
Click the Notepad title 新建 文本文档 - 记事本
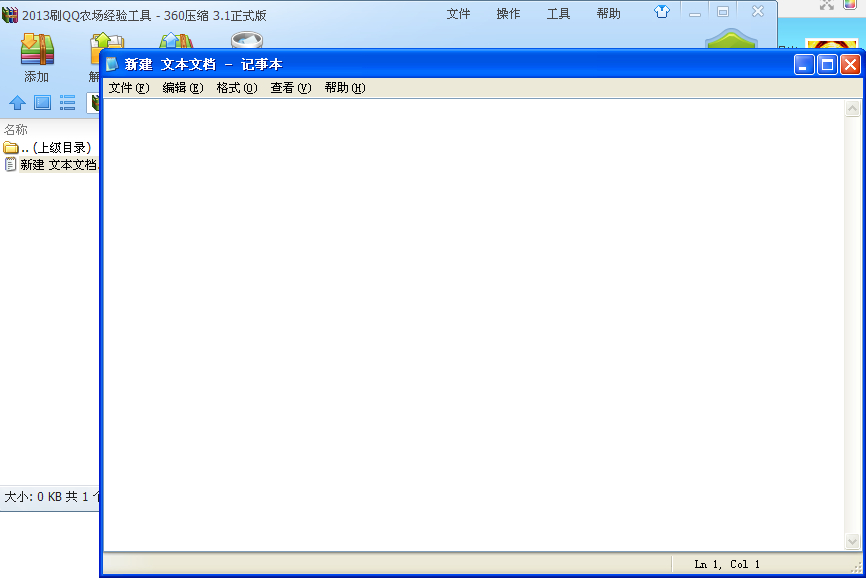[203, 65]
